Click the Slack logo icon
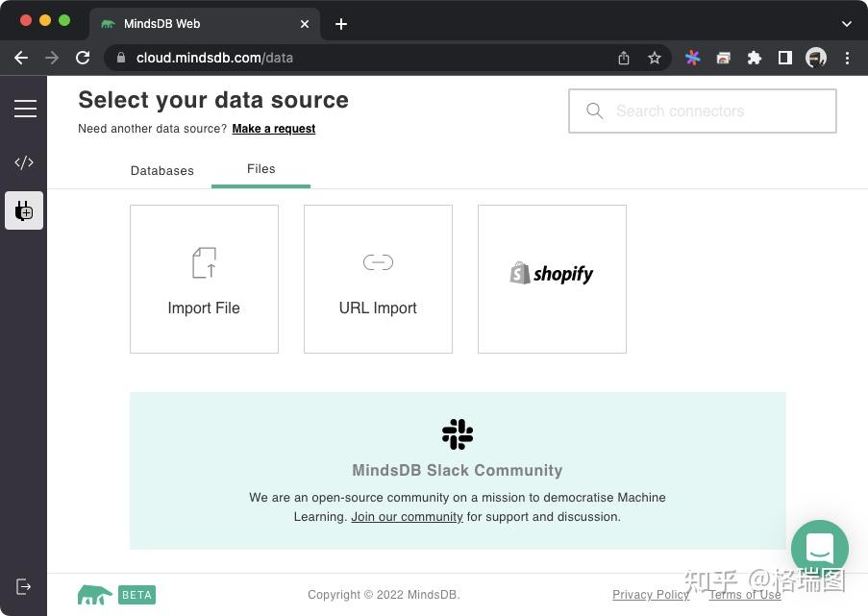The width and height of the screenshot is (868, 616). (x=458, y=434)
